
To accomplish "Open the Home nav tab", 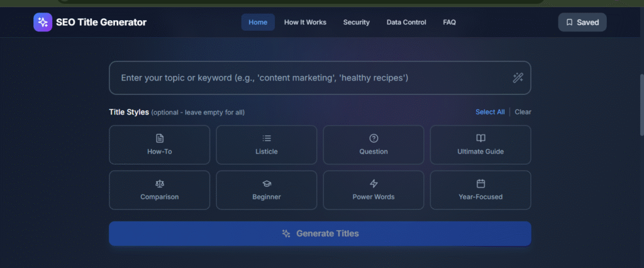I will point(258,22).
